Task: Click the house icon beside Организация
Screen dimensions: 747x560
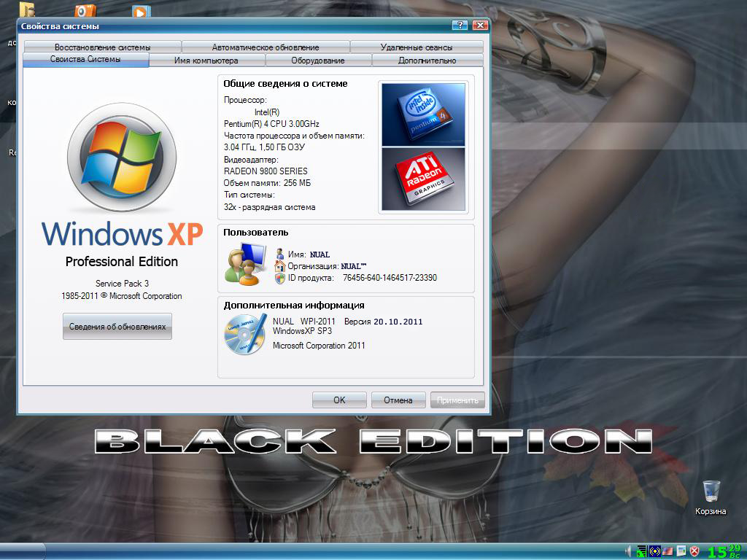Action: tap(280, 265)
